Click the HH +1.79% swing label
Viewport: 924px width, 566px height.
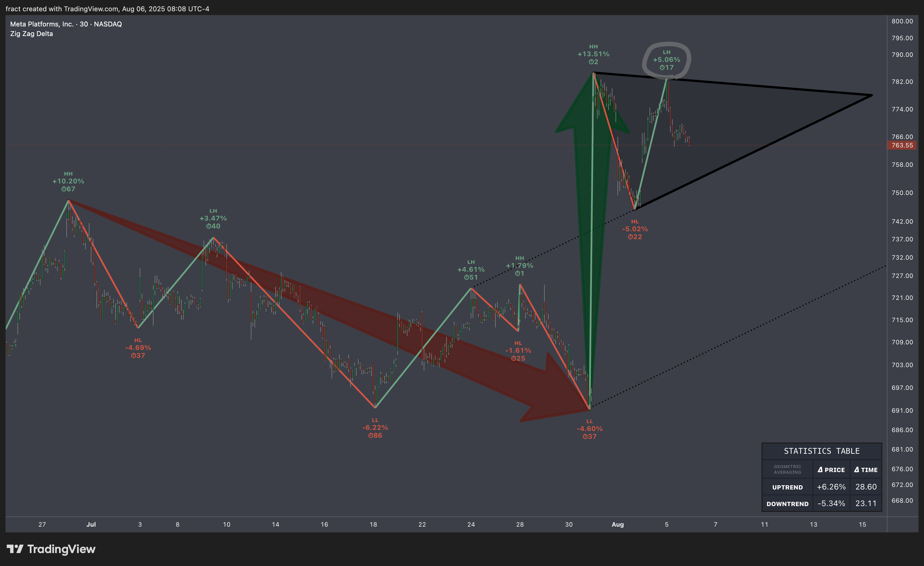[x=519, y=266]
